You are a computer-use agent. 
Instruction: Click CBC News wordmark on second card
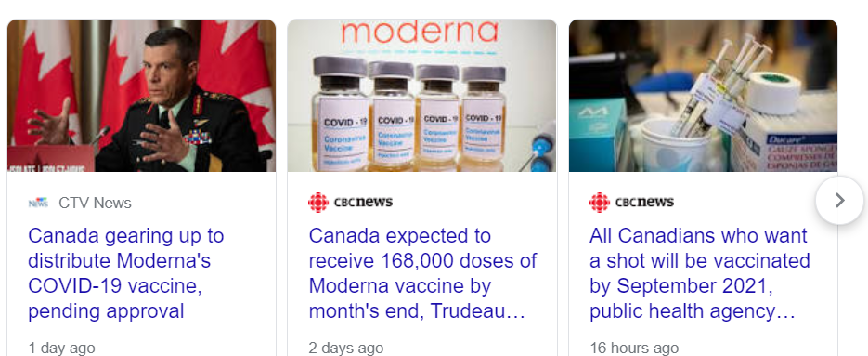(x=363, y=202)
